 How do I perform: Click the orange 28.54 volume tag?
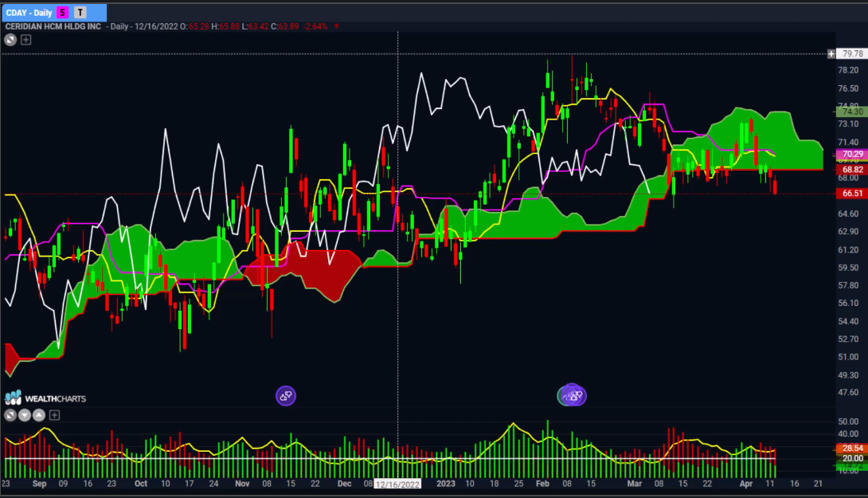pos(852,448)
